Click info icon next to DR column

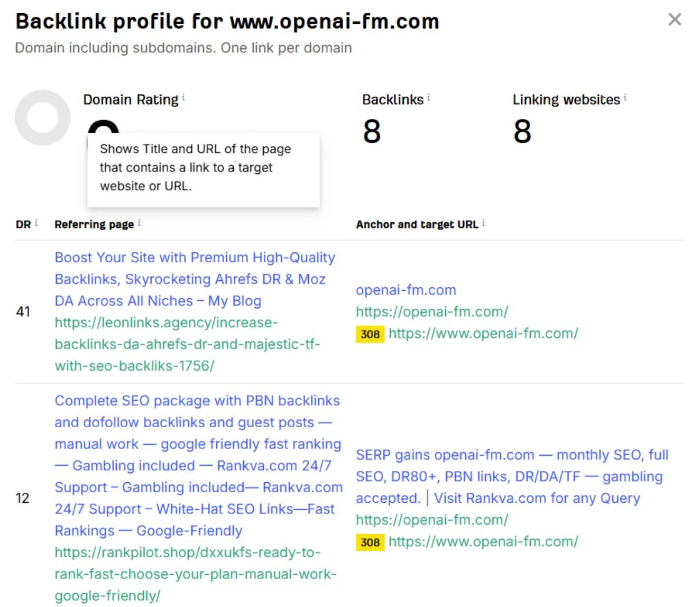[x=36, y=223]
